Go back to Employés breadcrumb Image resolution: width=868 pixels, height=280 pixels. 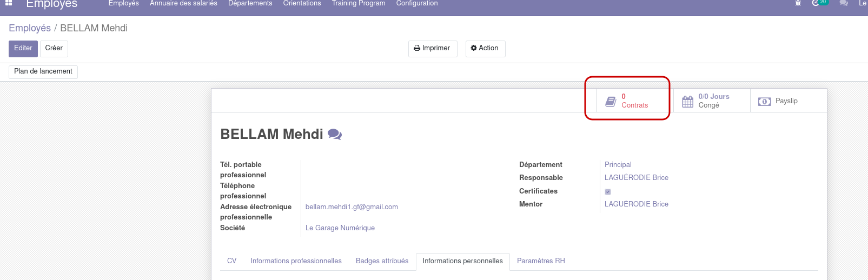(x=30, y=28)
